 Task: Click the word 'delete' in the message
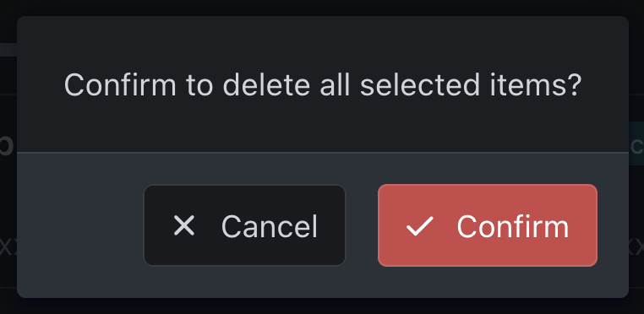pyautogui.click(x=266, y=85)
